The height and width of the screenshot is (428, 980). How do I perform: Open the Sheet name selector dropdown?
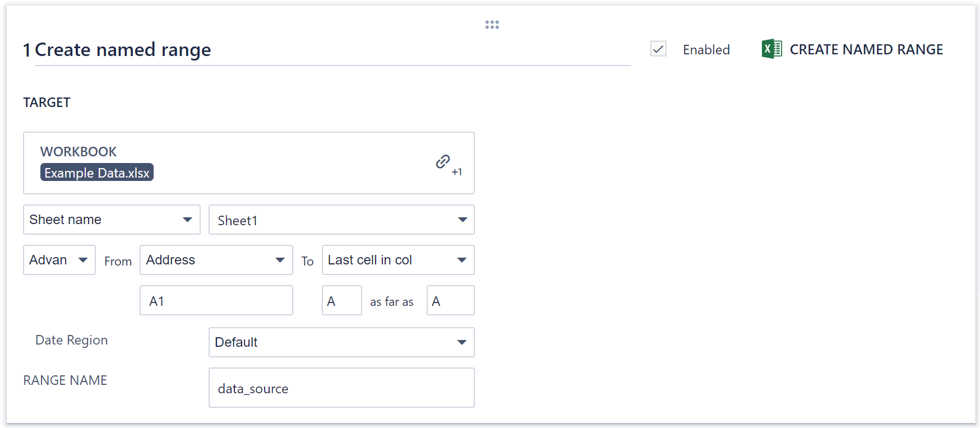(x=112, y=220)
